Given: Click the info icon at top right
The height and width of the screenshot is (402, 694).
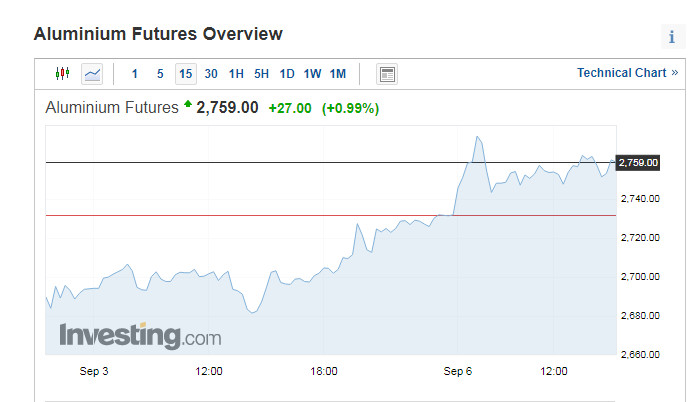Looking at the screenshot, I should [x=672, y=37].
